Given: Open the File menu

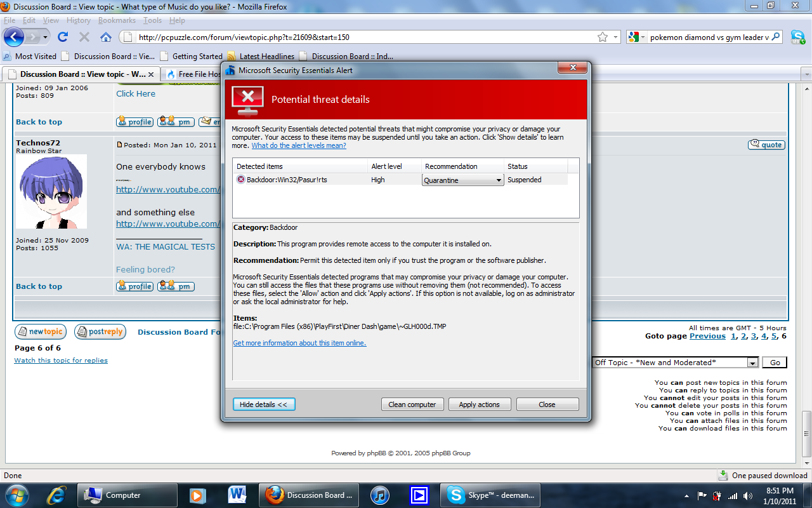Looking at the screenshot, I should click(10, 20).
